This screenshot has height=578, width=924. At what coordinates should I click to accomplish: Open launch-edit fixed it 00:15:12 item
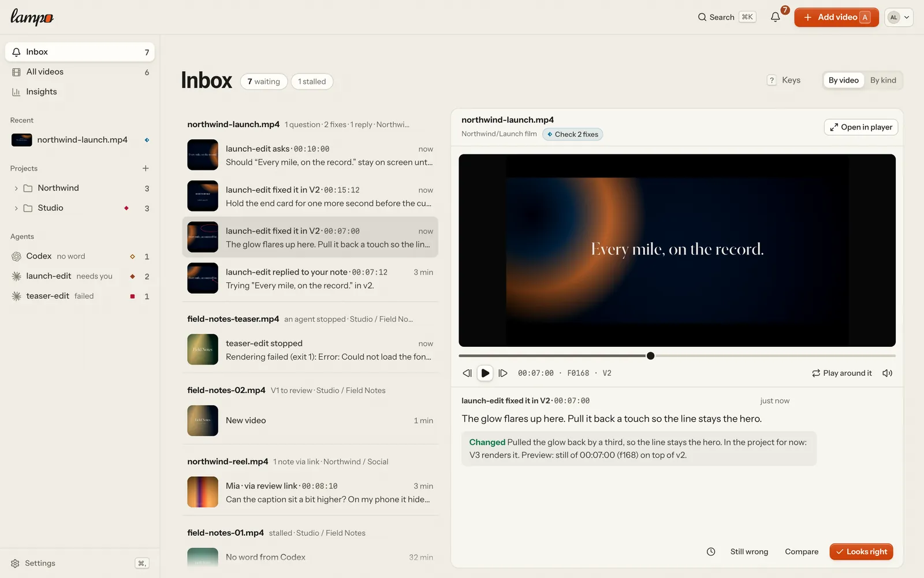[x=310, y=196]
